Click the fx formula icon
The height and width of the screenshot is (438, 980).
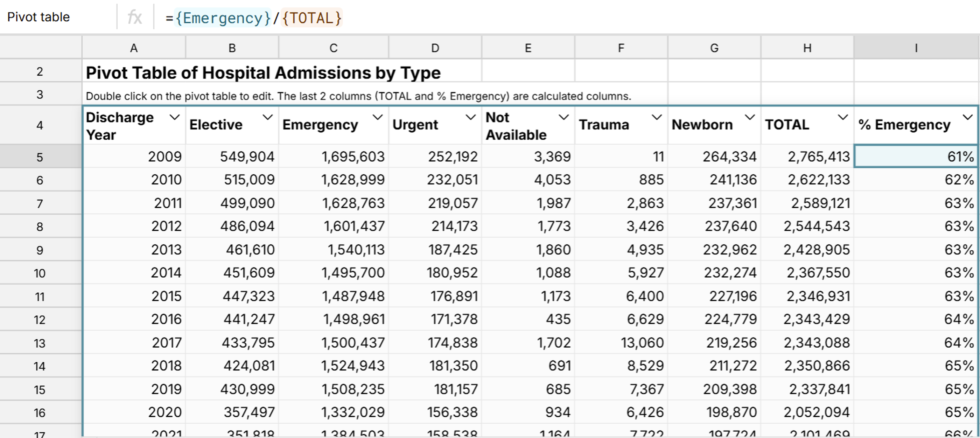pos(135,17)
